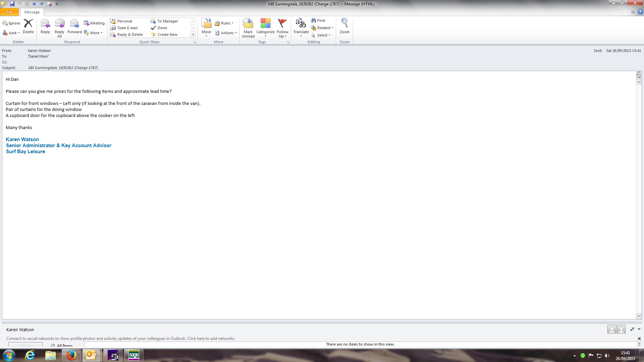This screenshot has width=644, height=362.
Task: Click the message body scrollbar down arrow
Action: [639, 316]
